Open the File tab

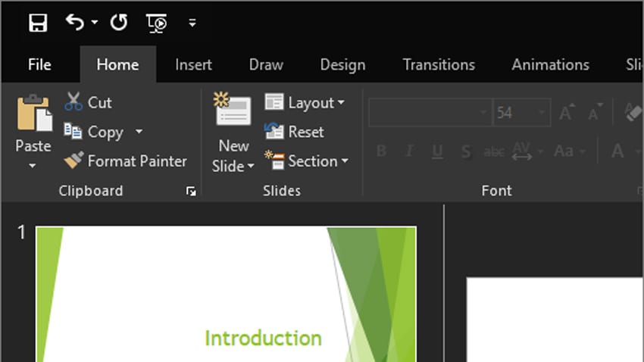(x=39, y=65)
